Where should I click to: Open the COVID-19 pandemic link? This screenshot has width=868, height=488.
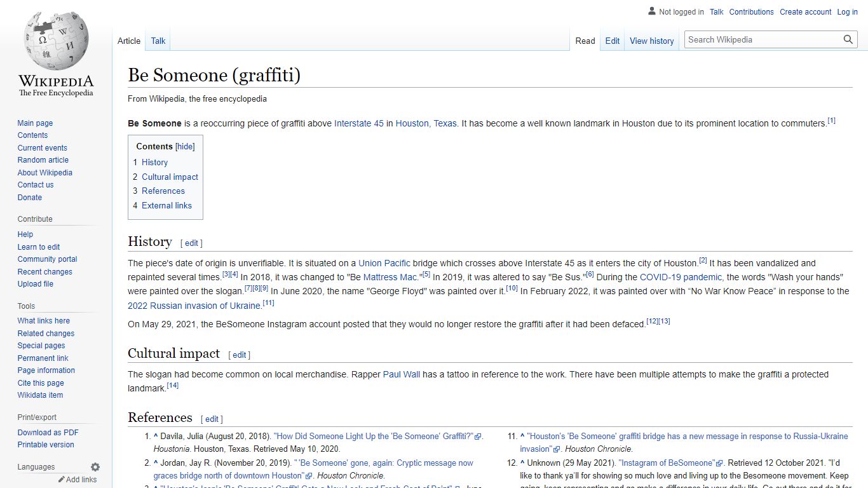(x=681, y=278)
